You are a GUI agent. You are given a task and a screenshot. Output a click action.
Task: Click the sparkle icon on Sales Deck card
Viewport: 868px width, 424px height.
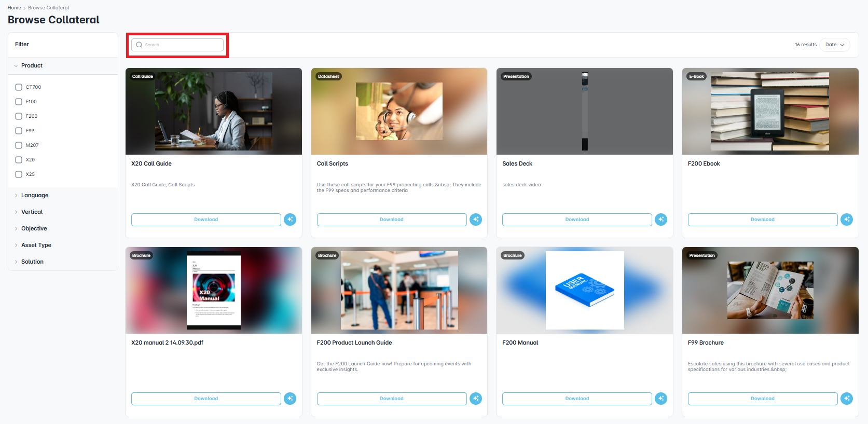click(x=661, y=220)
